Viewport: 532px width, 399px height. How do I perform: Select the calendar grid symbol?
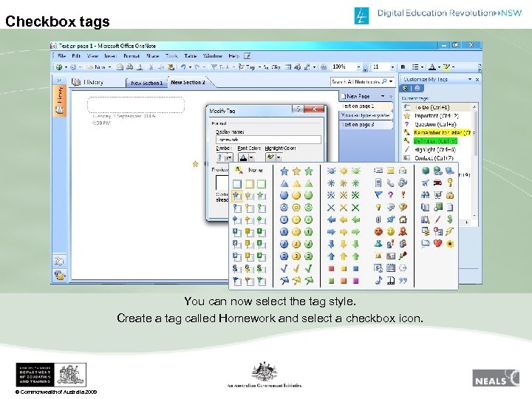tap(391, 268)
